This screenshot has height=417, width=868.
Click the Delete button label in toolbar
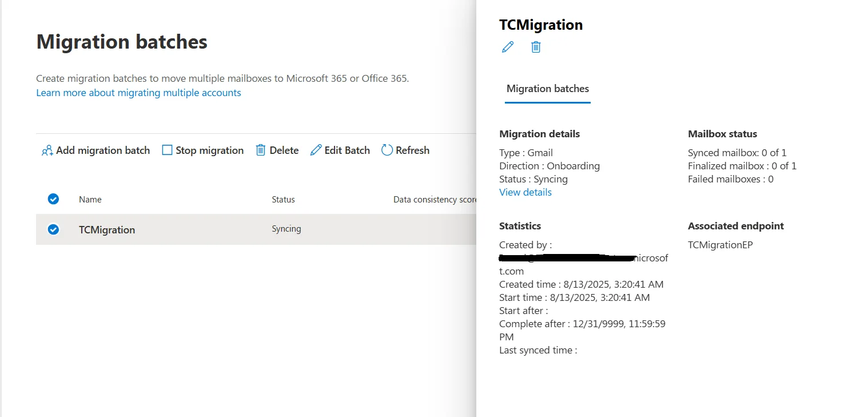pyautogui.click(x=284, y=150)
